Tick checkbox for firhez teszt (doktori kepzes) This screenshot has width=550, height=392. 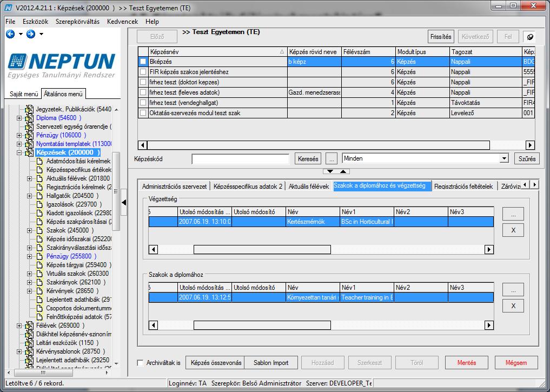click(x=143, y=82)
